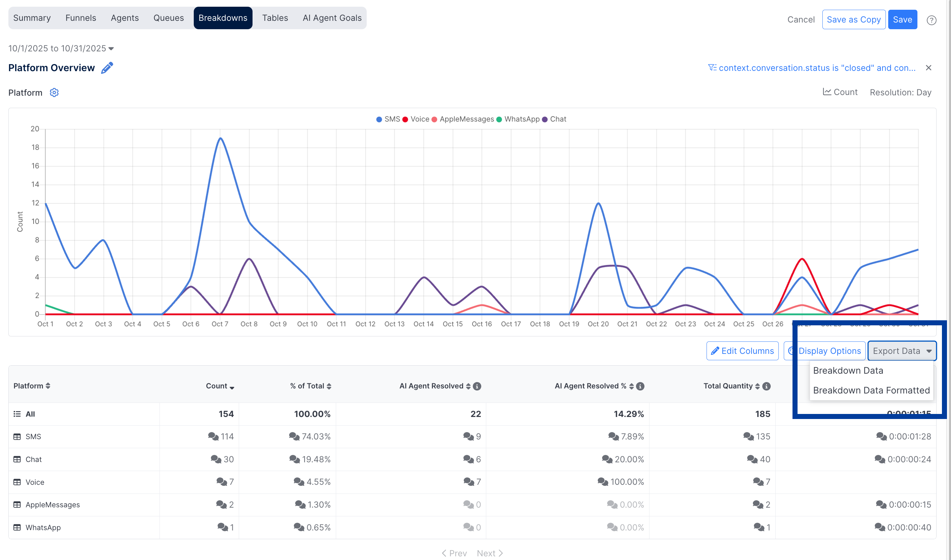The width and height of the screenshot is (951, 560).
Task: Click the Count chart metric icon
Action: click(x=826, y=92)
